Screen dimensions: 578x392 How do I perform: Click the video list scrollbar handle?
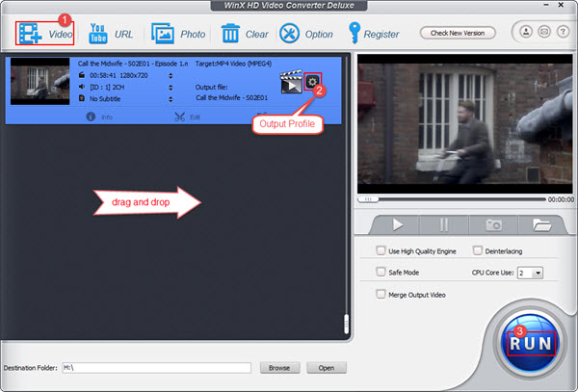tap(346, 324)
